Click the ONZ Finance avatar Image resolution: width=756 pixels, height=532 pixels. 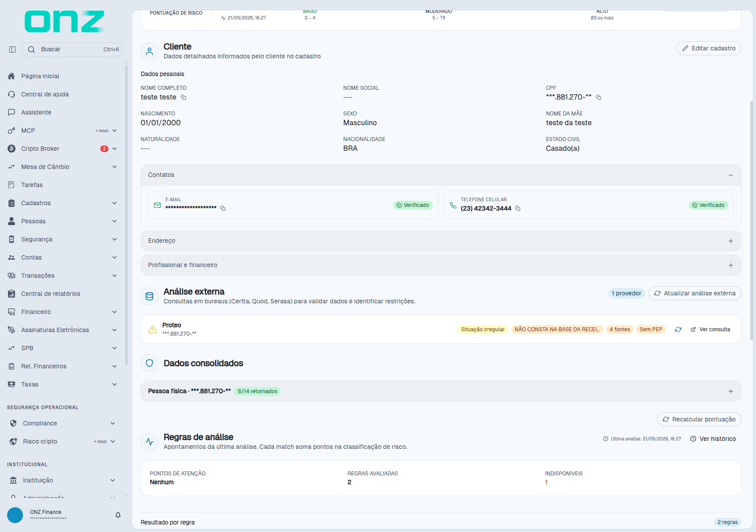[x=15, y=515]
